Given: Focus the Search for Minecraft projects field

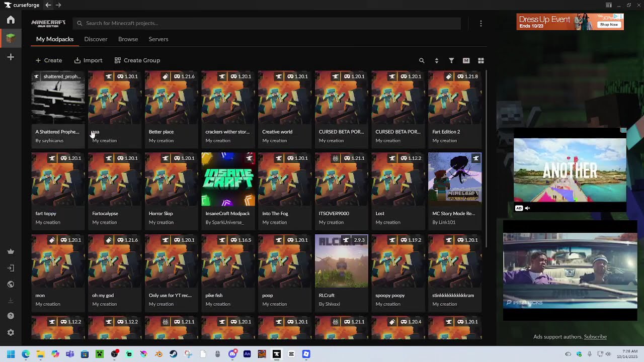Looking at the screenshot, I should click(267, 23).
